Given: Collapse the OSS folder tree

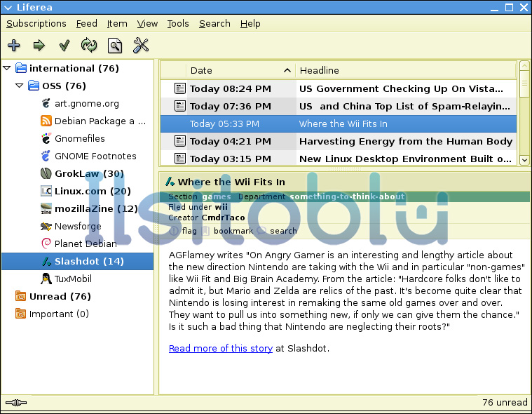Looking at the screenshot, I should (x=20, y=86).
